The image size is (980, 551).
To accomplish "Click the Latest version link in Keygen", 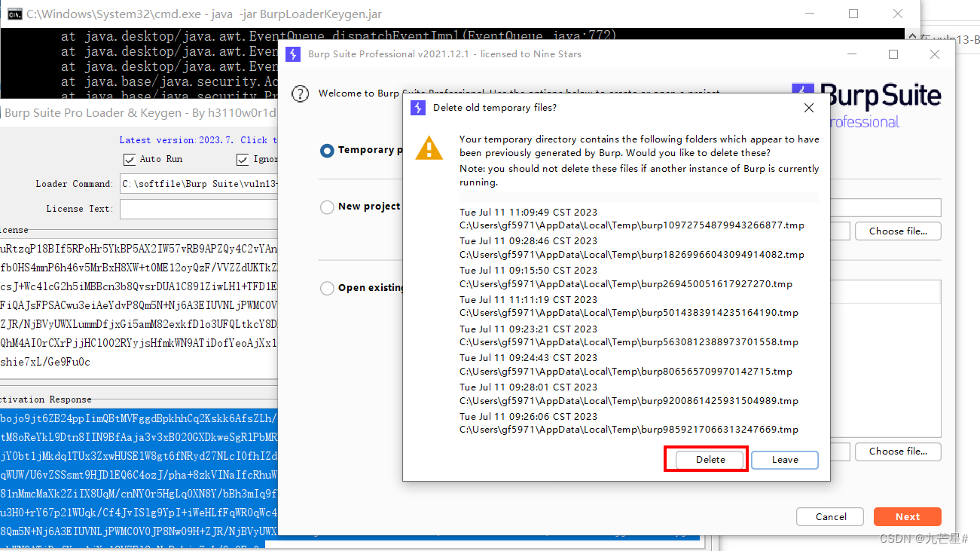I will 198,140.
